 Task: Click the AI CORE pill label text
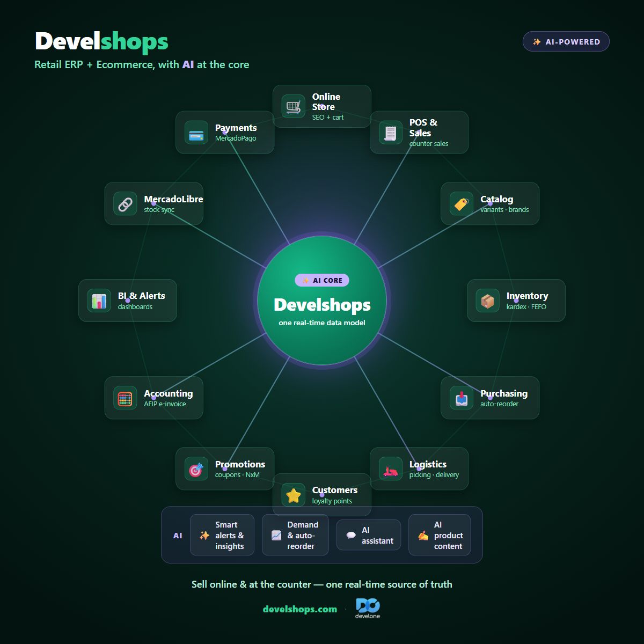pyautogui.click(x=327, y=280)
